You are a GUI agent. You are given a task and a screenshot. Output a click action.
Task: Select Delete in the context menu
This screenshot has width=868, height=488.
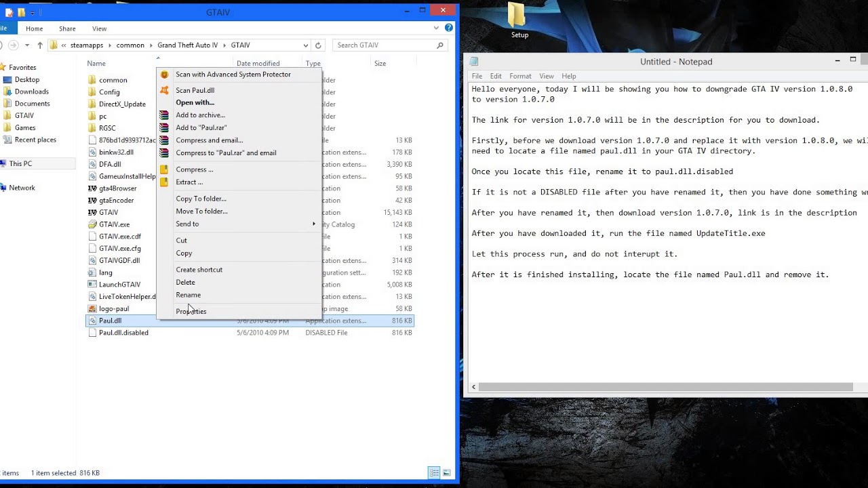coord(185,282)
